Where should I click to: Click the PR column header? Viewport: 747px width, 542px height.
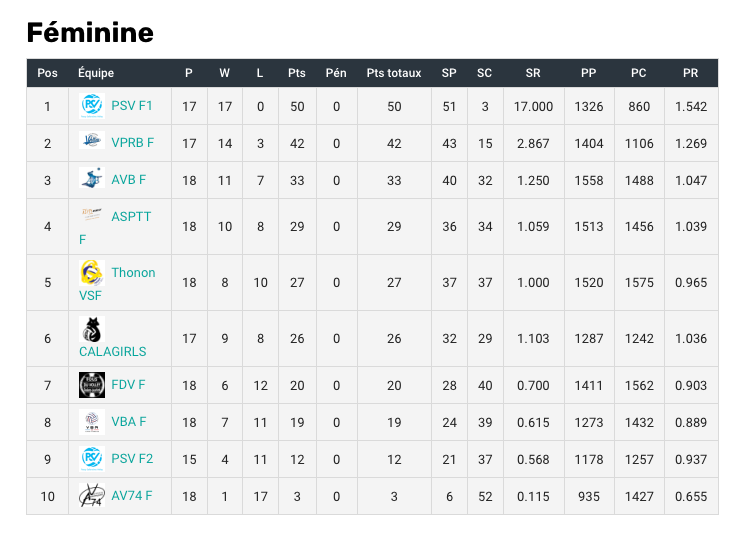[690, 73]
